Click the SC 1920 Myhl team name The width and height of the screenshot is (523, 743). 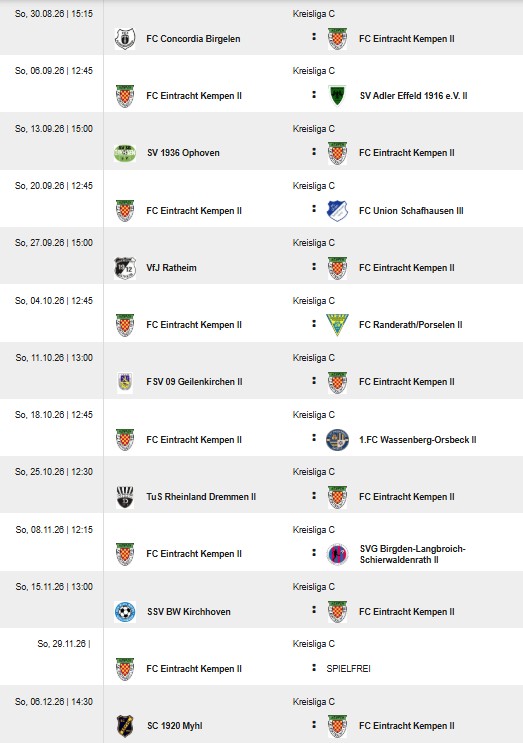175,726
